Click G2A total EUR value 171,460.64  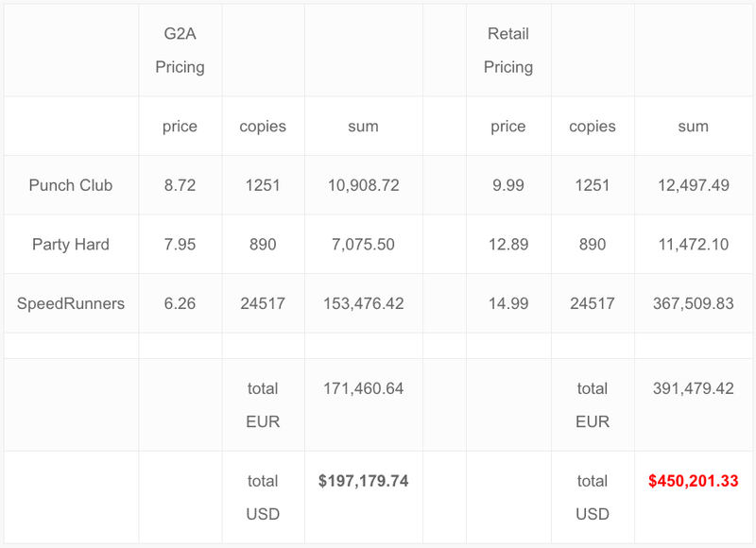[364, 388]
